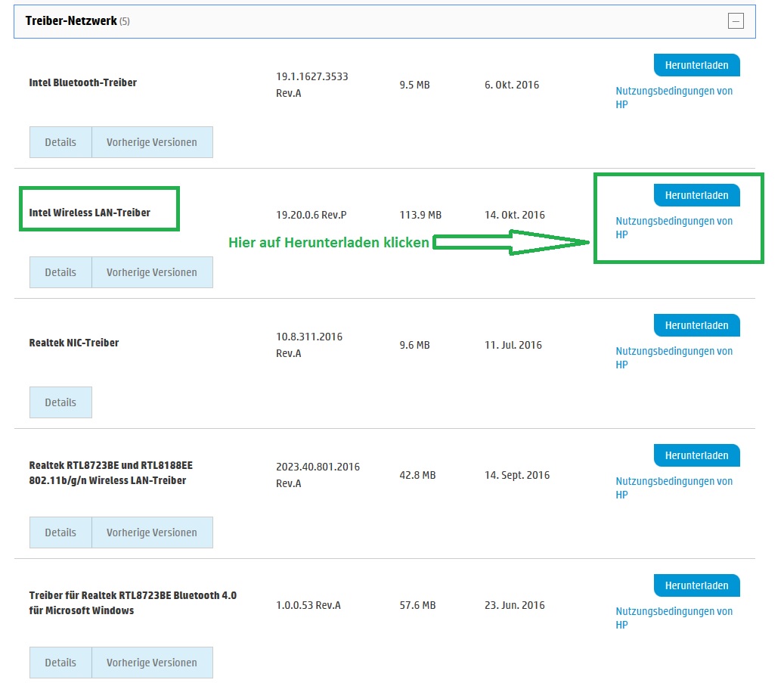Select Realtek RTL8723BE und RTL8188EE driver name
This screenshot has height=683, width=784.
pyautogui.click(x=110, y=473)
